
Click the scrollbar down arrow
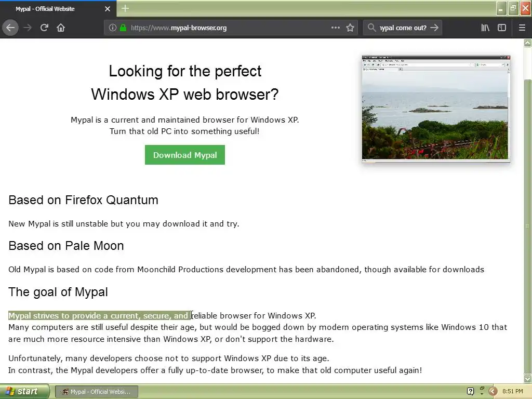528,379
